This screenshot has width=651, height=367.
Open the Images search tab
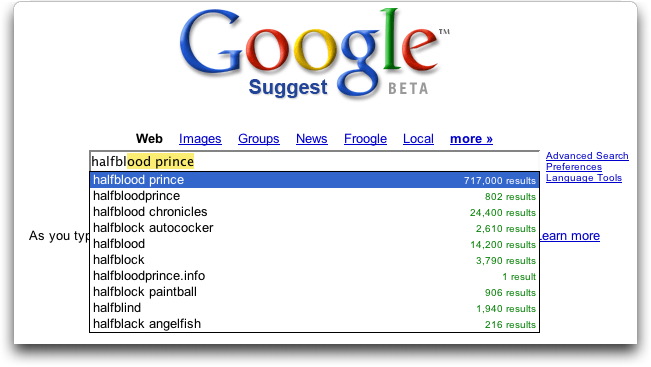(200, 139)
